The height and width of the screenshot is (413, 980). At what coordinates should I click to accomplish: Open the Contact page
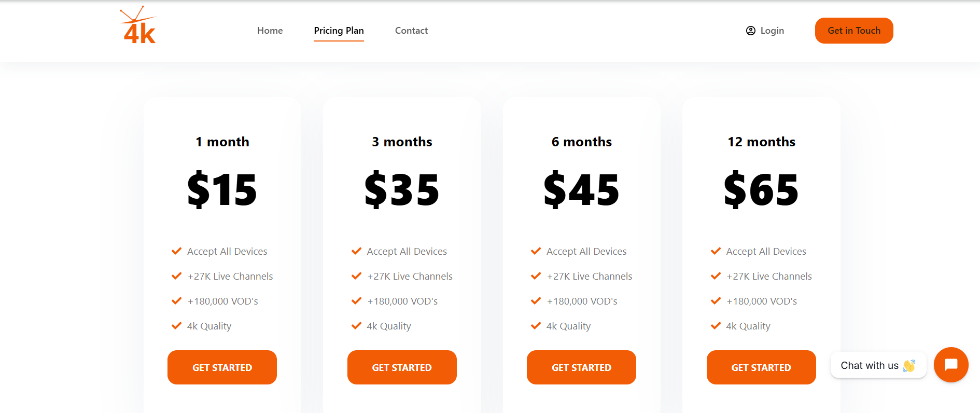click(x=411, y=31)
